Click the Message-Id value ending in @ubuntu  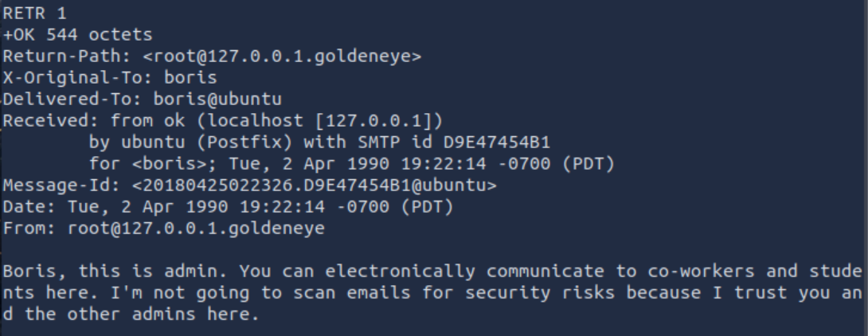click(313, 186)
